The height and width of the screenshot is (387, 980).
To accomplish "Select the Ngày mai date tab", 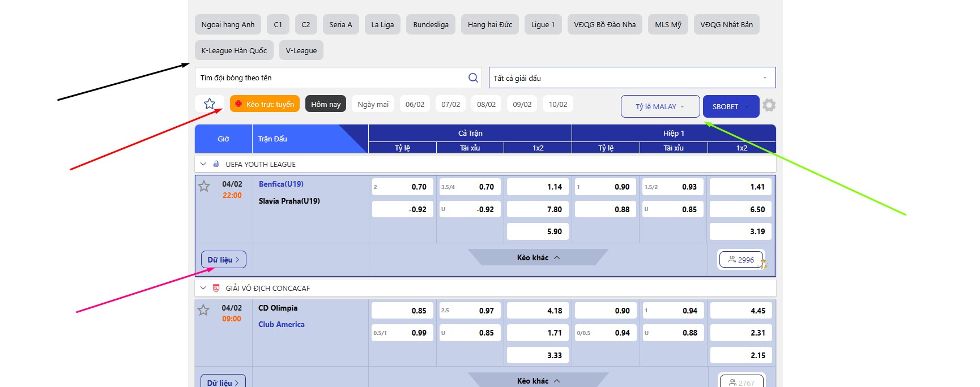I will click(x=373, y=104).
